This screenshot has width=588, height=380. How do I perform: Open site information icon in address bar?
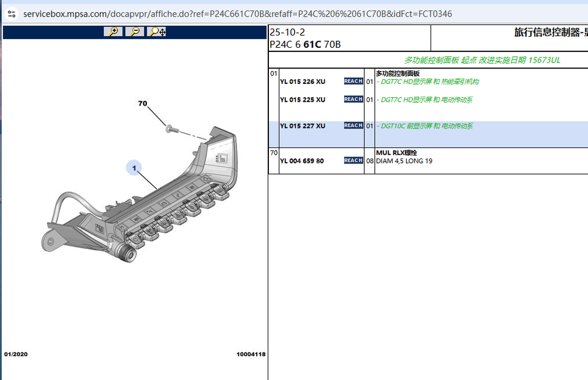pyautogui.click(x=11, y=13)
